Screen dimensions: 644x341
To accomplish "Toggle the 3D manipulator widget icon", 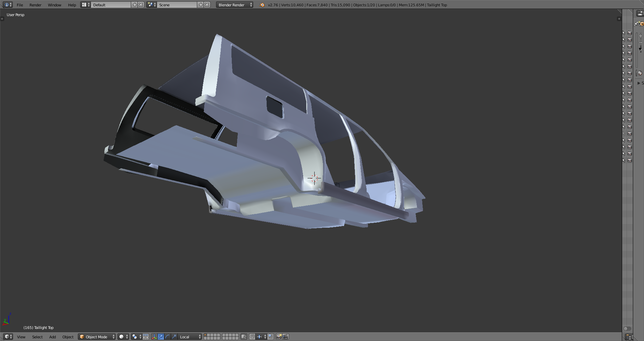I will (x=154, y=337).
